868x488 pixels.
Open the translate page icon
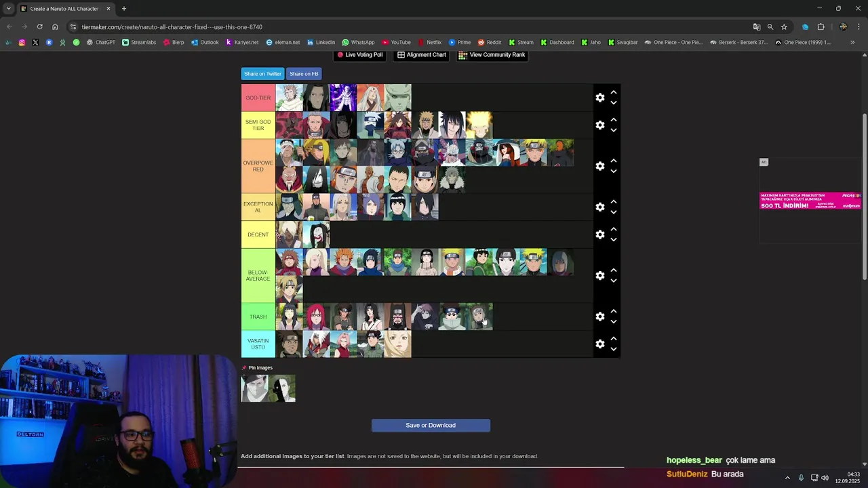click(x=757, y=27)
